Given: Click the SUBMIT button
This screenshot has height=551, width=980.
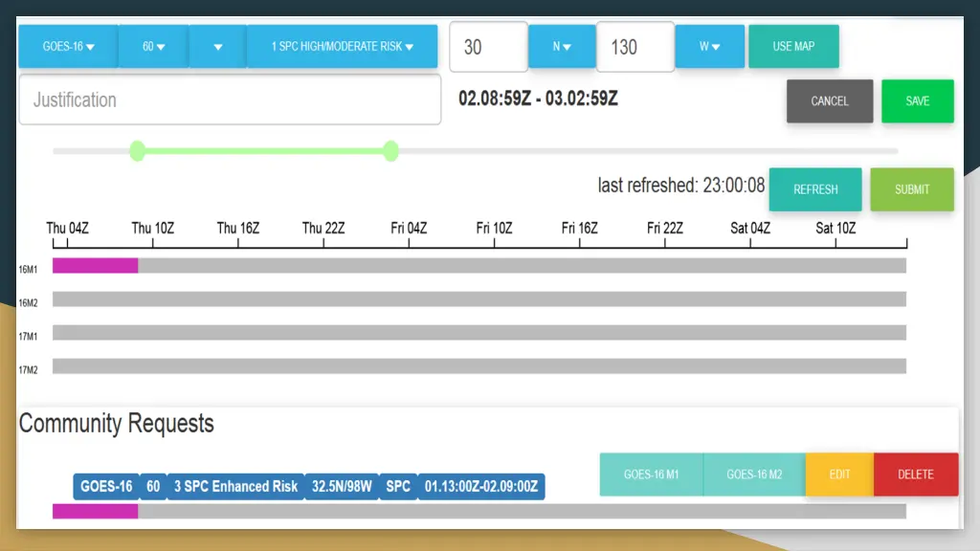Looking at the screenshot, I should tap(912, 189).
